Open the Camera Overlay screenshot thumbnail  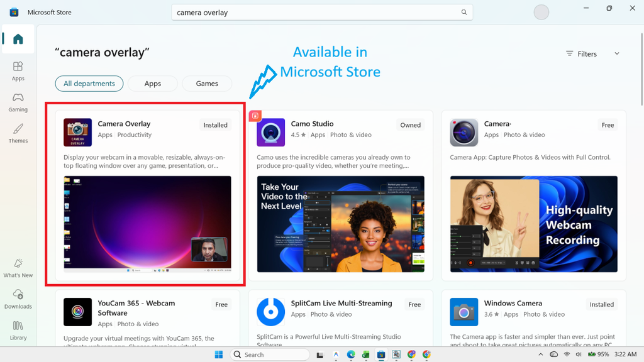click(x=147, y=224)
